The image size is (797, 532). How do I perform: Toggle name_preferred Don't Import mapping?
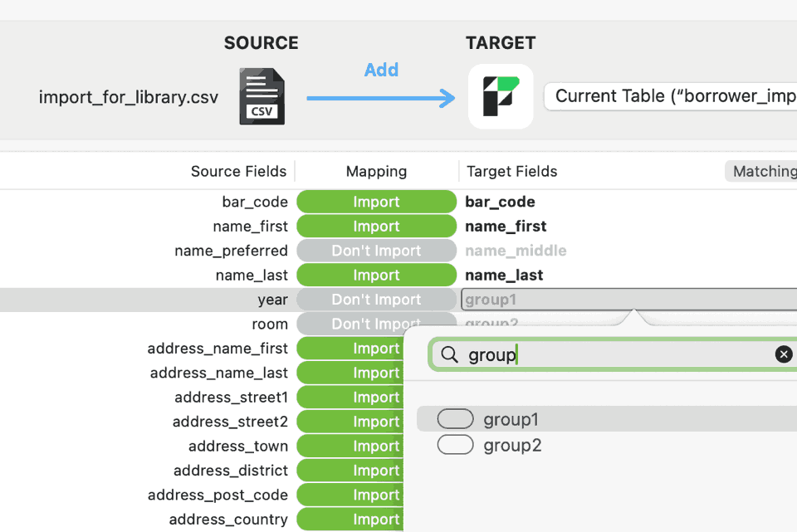[376, 251]
